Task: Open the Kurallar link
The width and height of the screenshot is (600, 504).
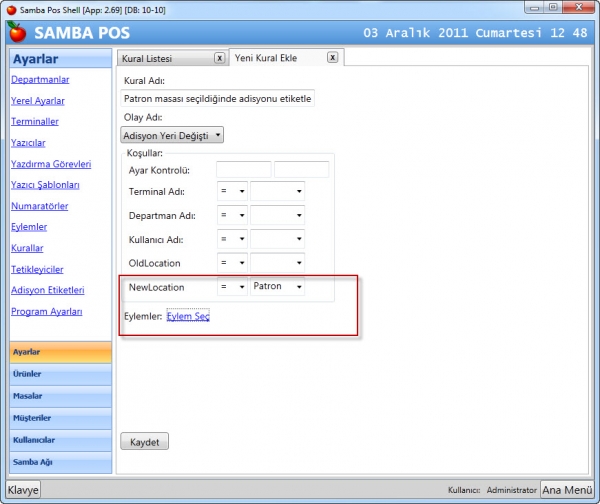Action: pyautogui.click(x=27, y=248)
